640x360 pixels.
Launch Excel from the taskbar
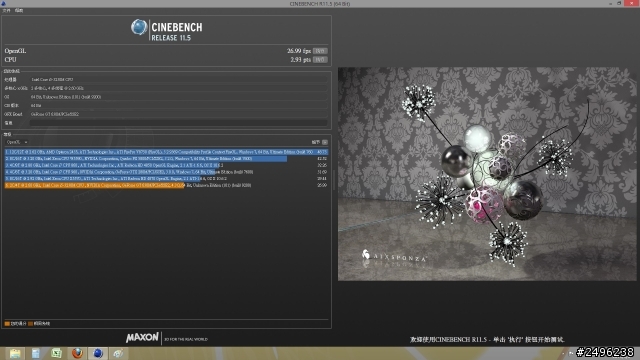(x=56, y=353)
